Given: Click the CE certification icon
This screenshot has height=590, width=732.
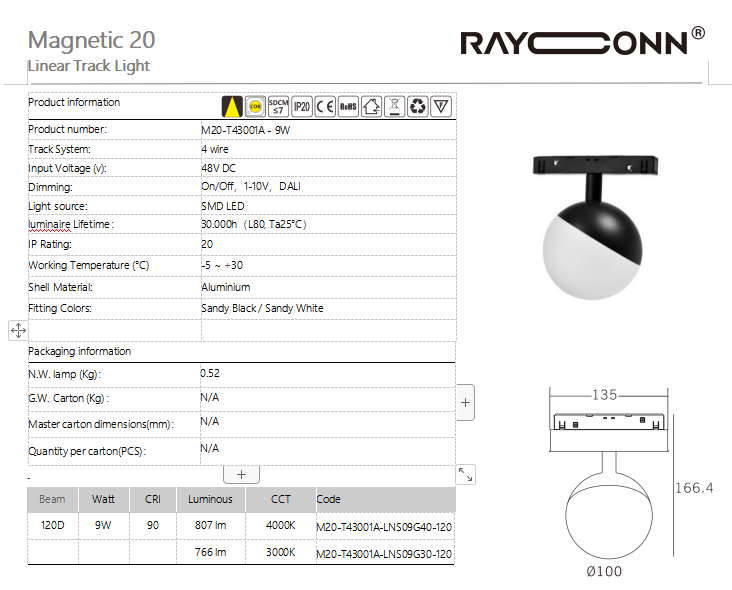Looking at the screenshot, I should pos(325,106).
